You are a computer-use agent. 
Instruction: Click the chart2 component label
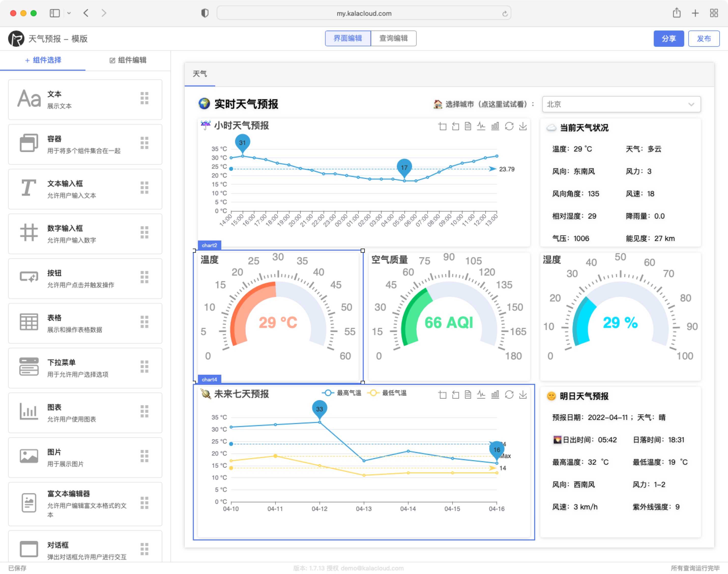tap(210, 245)
